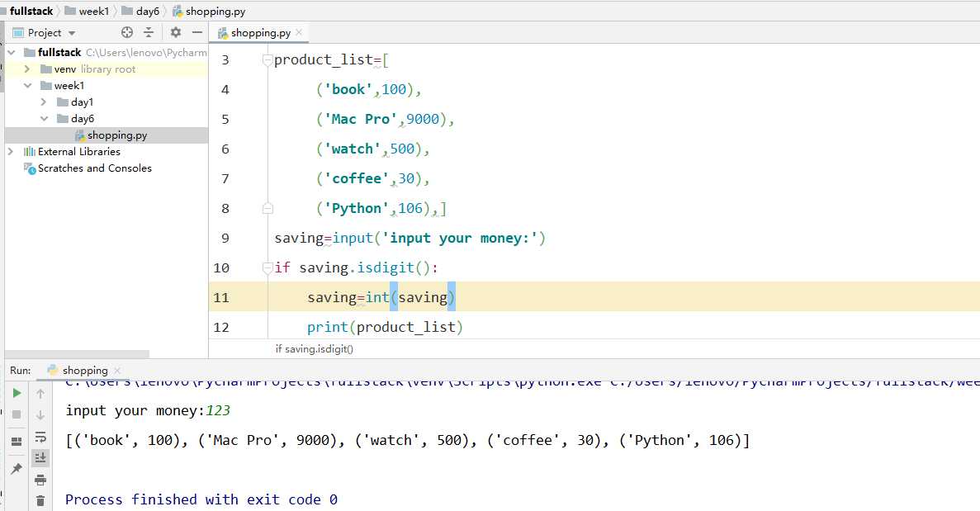980x511 pixels.
Task: Close the shopping.py editor tab
Action: coord(299,32)
